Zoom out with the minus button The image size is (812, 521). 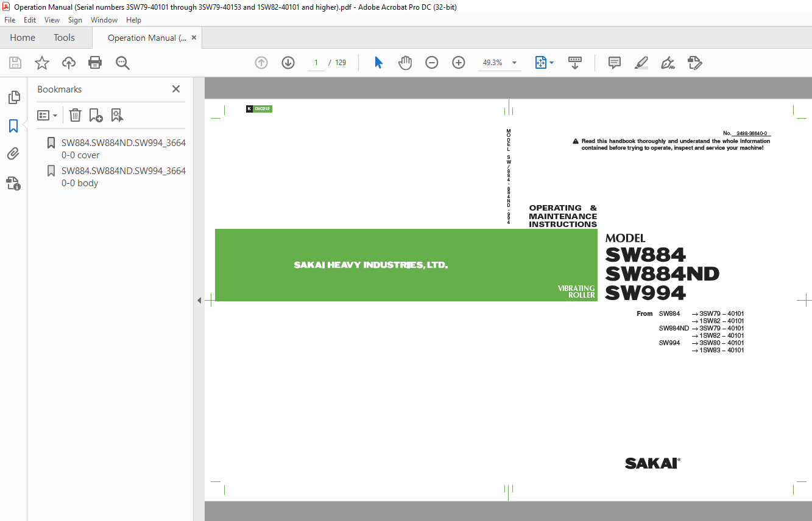click(432, 63)
